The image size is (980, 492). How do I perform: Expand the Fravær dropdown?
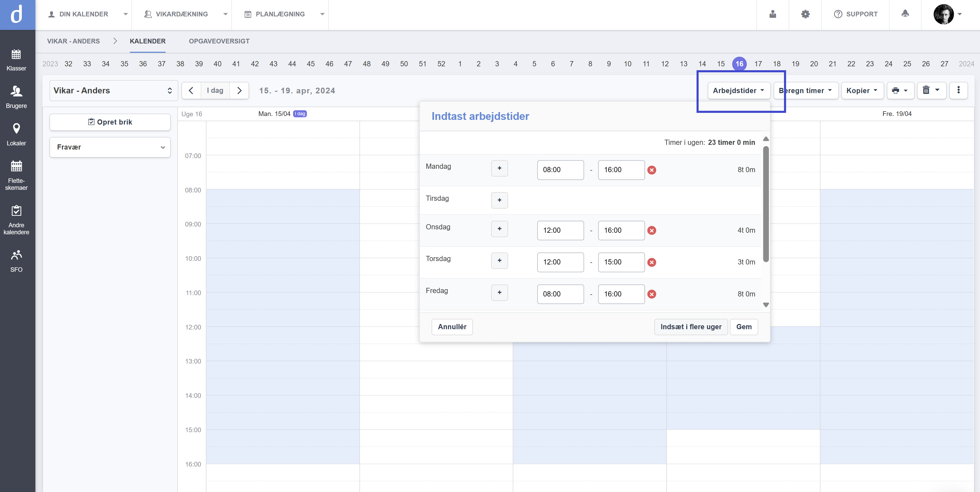110,147
